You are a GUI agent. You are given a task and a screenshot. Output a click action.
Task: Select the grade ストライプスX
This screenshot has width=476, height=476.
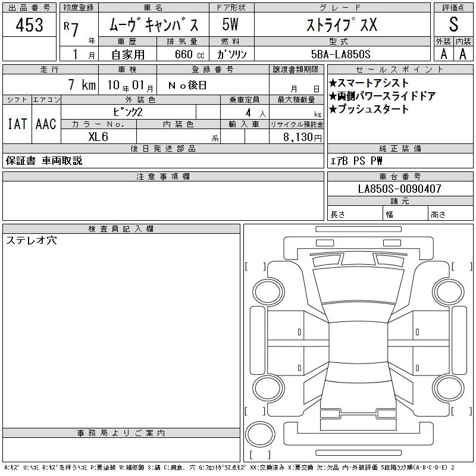[342, 24]
